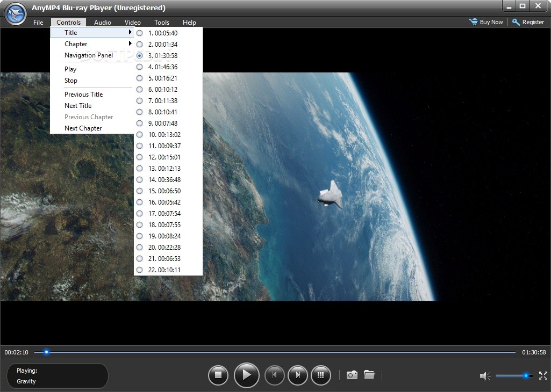This screenshot has height=392, width=551.
Task: Open the Audio menu
Action: point(103,23)
